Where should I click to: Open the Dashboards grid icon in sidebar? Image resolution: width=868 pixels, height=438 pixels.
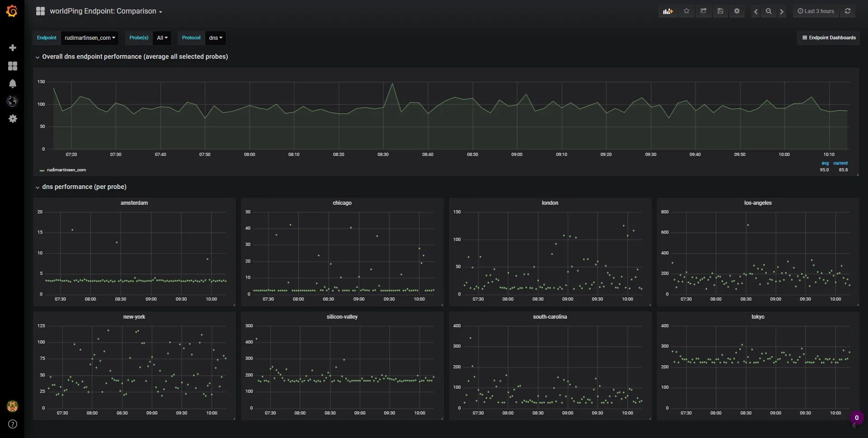13,66
